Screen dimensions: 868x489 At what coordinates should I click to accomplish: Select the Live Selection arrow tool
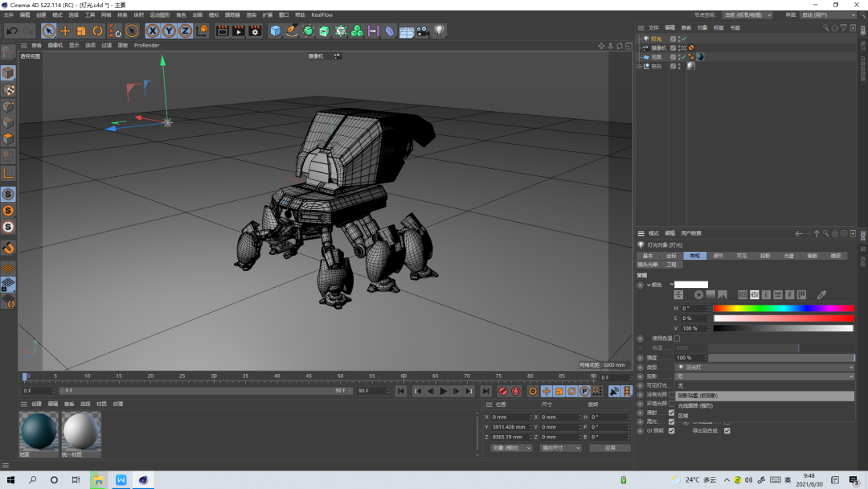pos(49,31)
